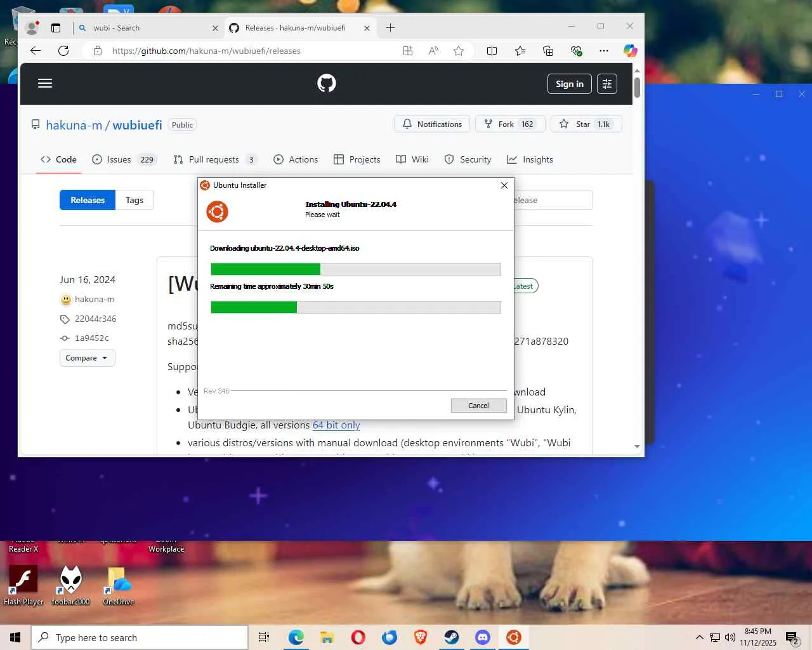Cancel the Ubuntu installation

point(478,406)
